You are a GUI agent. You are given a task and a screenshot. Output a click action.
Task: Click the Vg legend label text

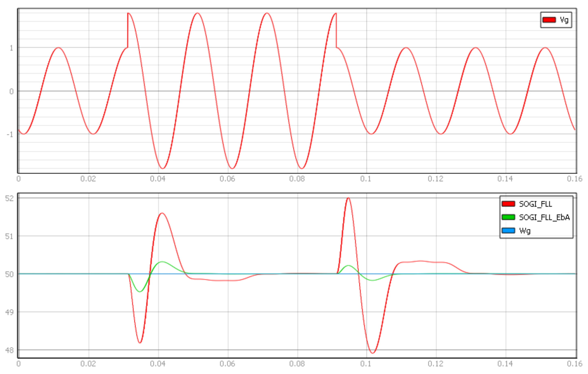(x=564, y=20)
